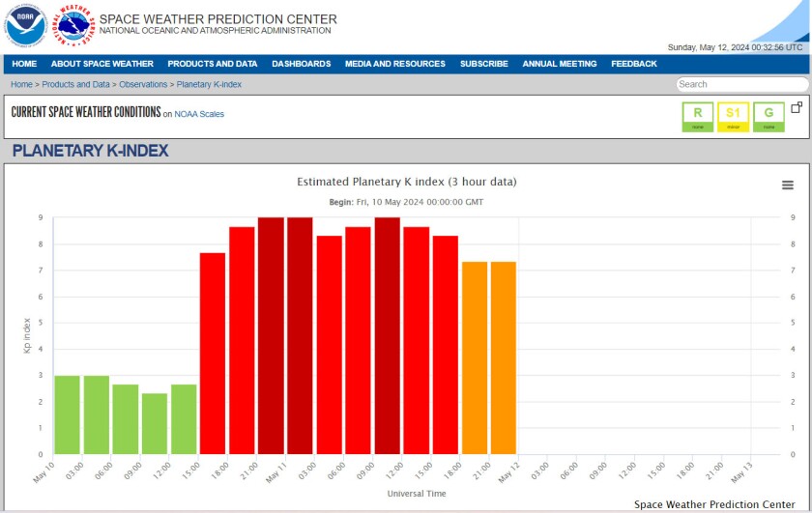Open the chart hamburger context menu

[x=787, y=185]
